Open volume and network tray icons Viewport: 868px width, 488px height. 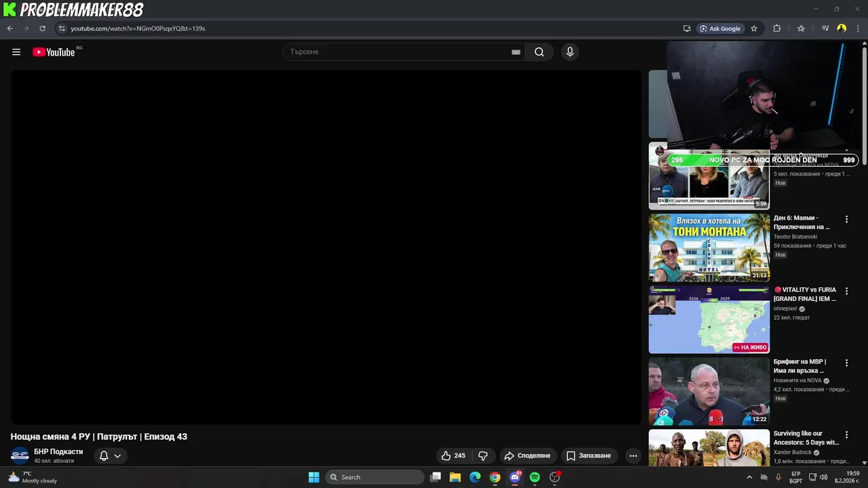point(818,477)
